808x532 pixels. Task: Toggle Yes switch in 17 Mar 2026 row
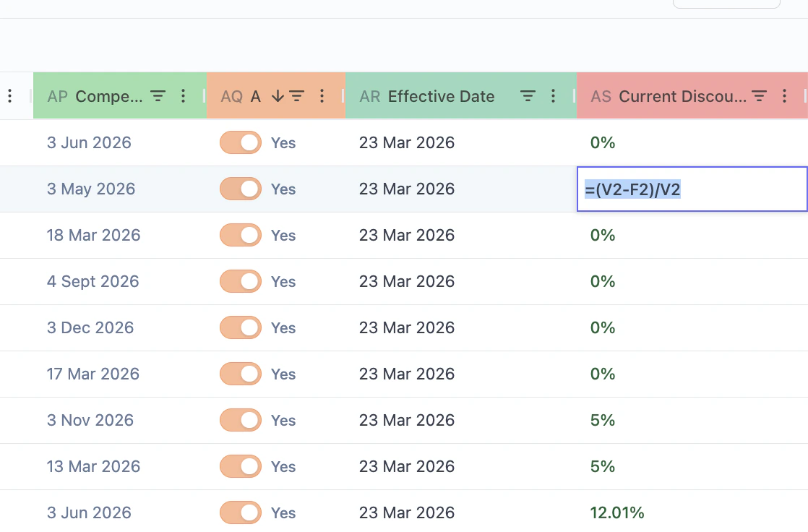click(241, 374)
